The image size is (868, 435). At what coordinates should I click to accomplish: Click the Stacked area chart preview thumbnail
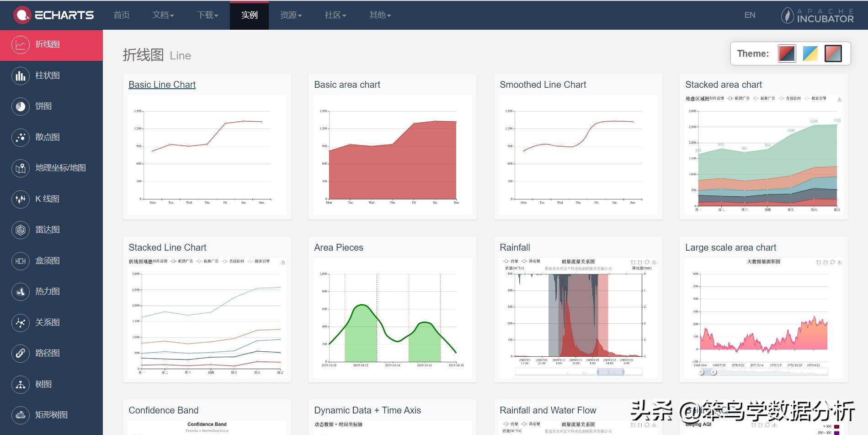(x=764, y=155)
